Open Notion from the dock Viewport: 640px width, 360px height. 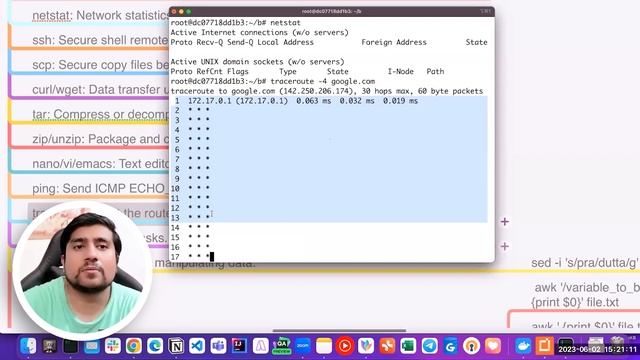(176, 346)
